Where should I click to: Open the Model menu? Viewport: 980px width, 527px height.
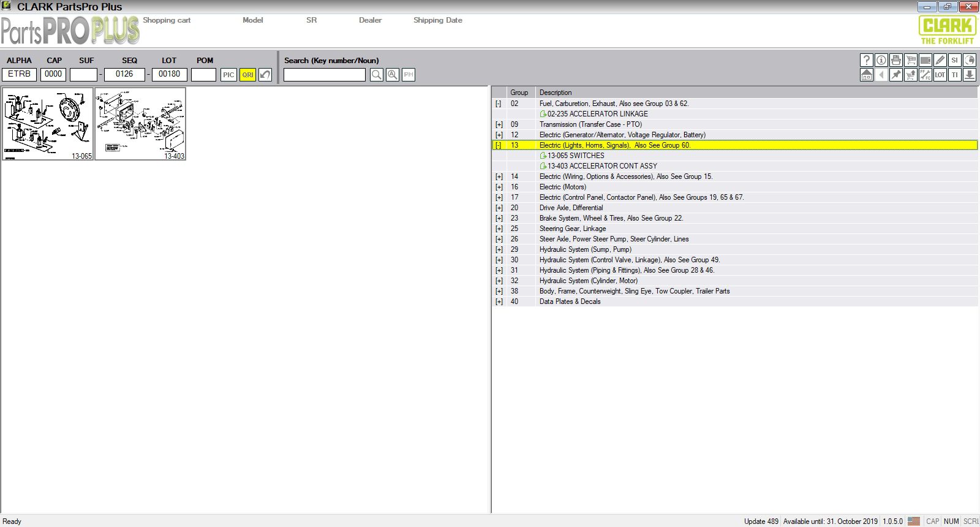point(252,20)
